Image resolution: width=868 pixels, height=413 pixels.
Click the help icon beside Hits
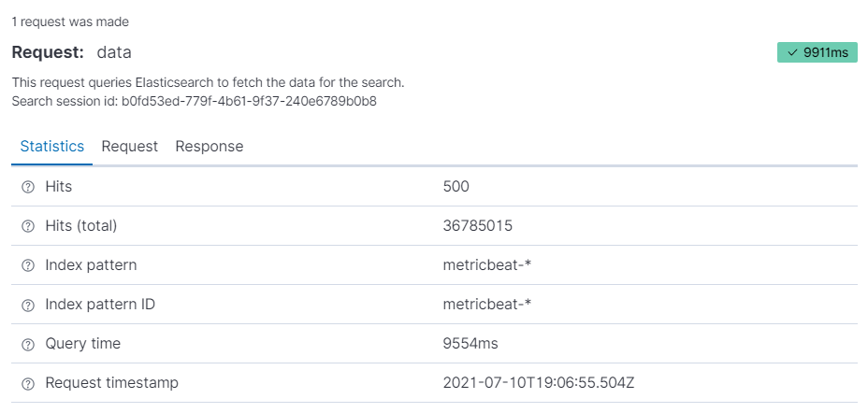coord(27,187)
